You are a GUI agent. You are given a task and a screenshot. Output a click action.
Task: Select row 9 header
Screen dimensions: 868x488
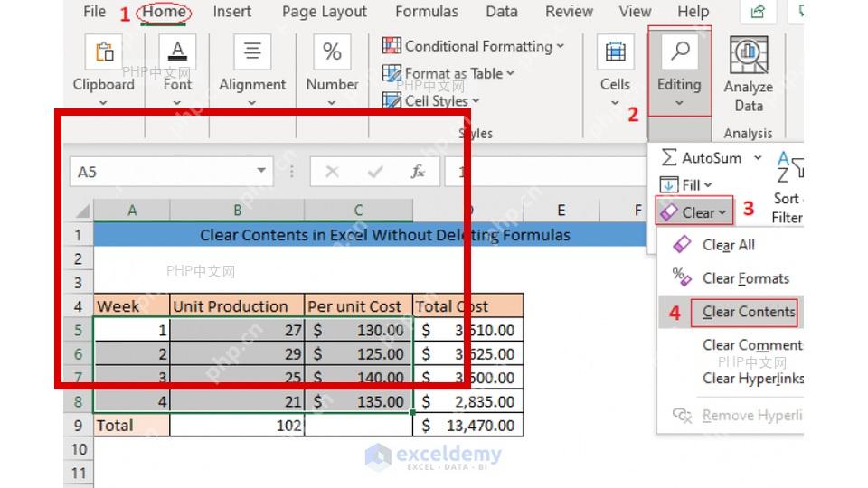point(78,426)
